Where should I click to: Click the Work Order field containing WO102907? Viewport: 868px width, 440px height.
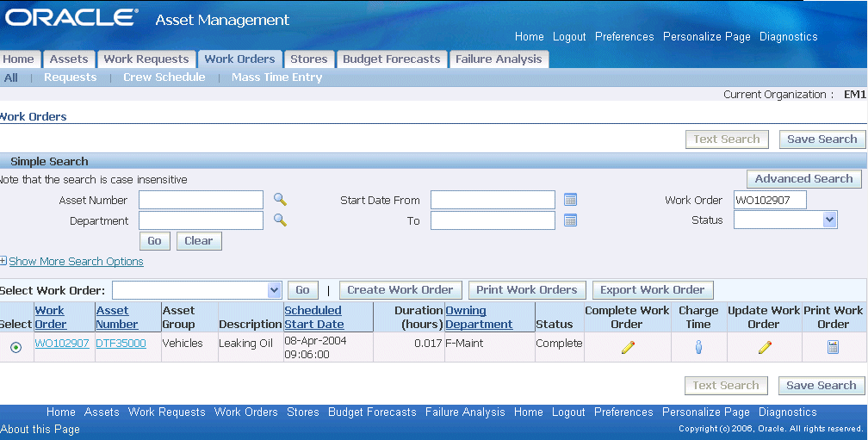tap(770, 200)
